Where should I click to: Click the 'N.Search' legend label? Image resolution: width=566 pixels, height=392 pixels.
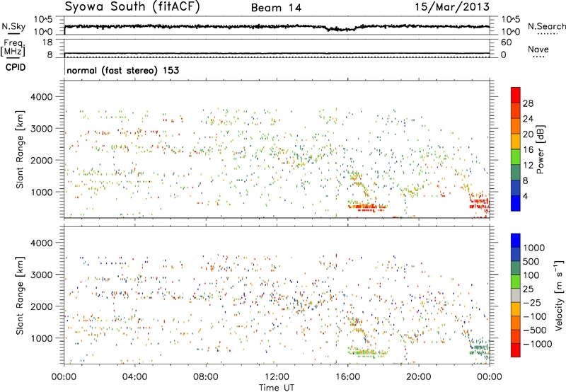point(546,26)
